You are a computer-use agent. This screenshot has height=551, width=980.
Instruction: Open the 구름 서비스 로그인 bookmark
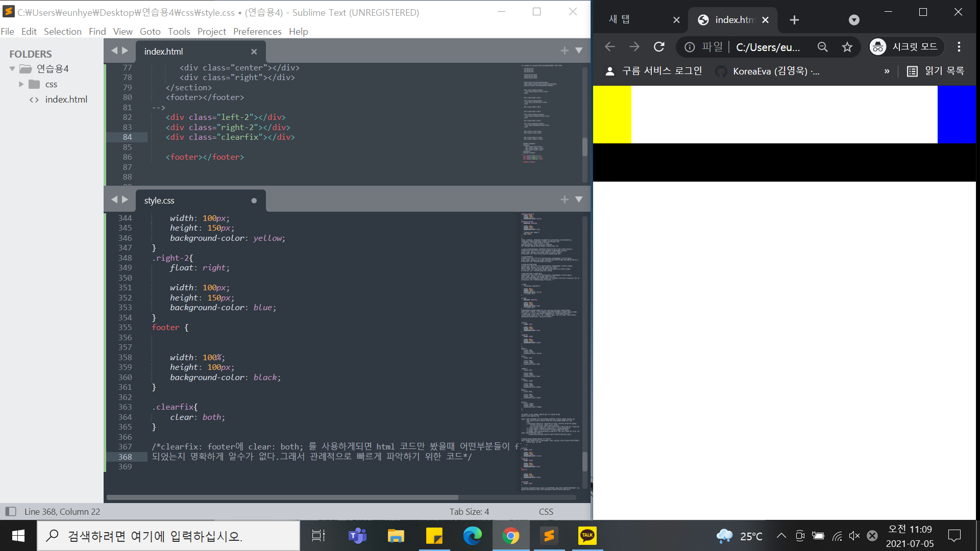click(654, 71)
